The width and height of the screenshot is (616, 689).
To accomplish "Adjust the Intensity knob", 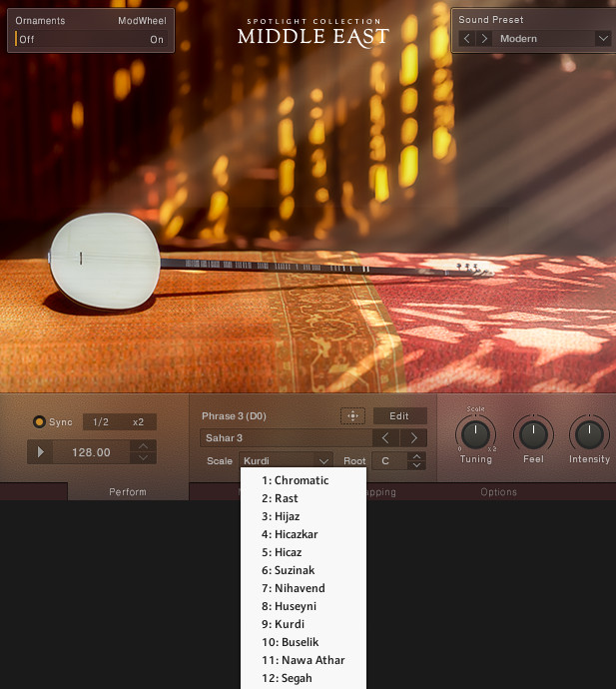I will click(x=589, y=434).
